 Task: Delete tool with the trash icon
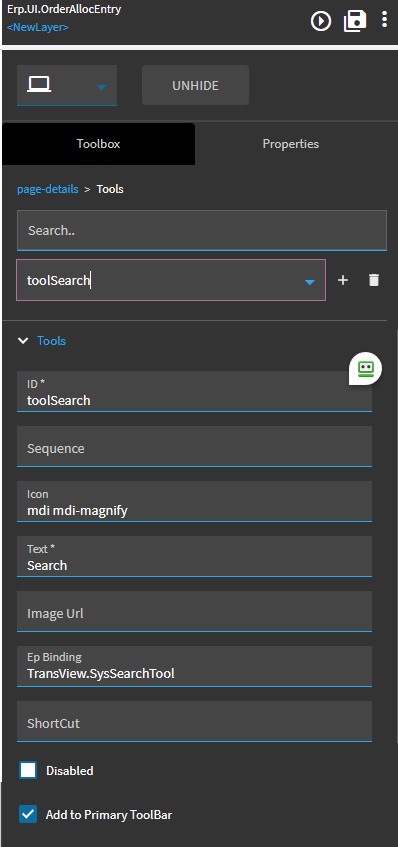374,280
